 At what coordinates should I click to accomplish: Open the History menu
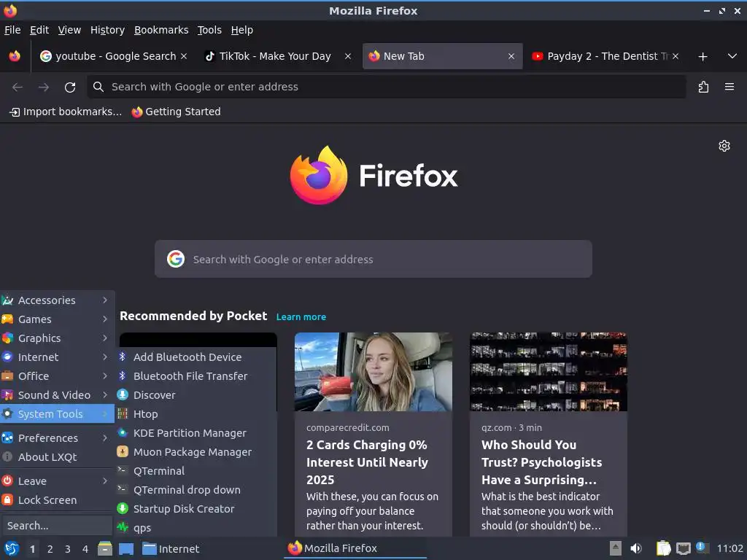click(x=108, y=30)
